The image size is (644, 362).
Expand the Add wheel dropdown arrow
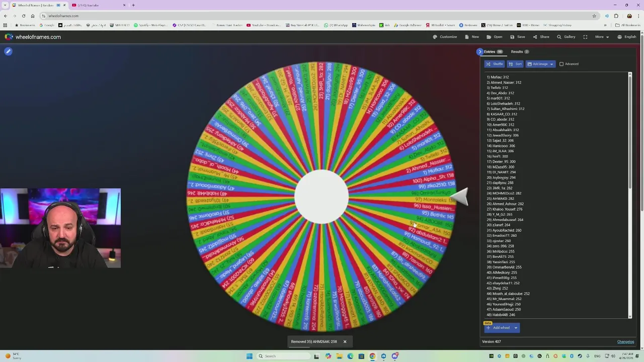pos(516,328)
